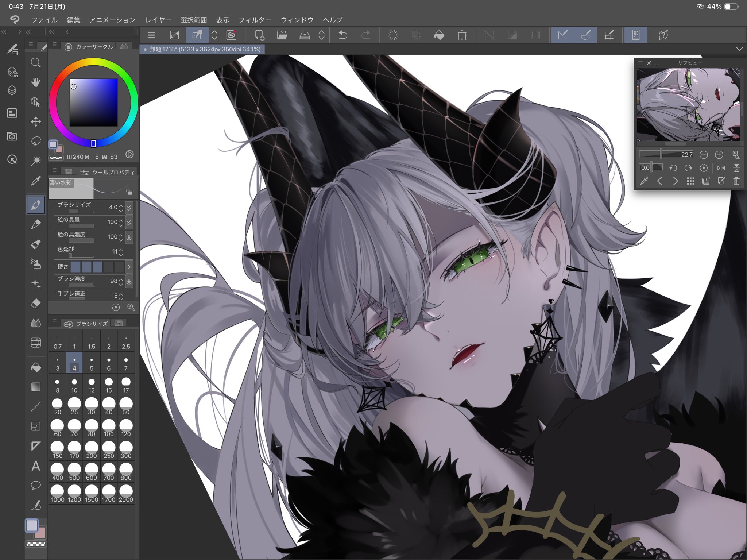The image size is (747, 560).
Task: Pick brush size 2000 preset
Action: 126,494
